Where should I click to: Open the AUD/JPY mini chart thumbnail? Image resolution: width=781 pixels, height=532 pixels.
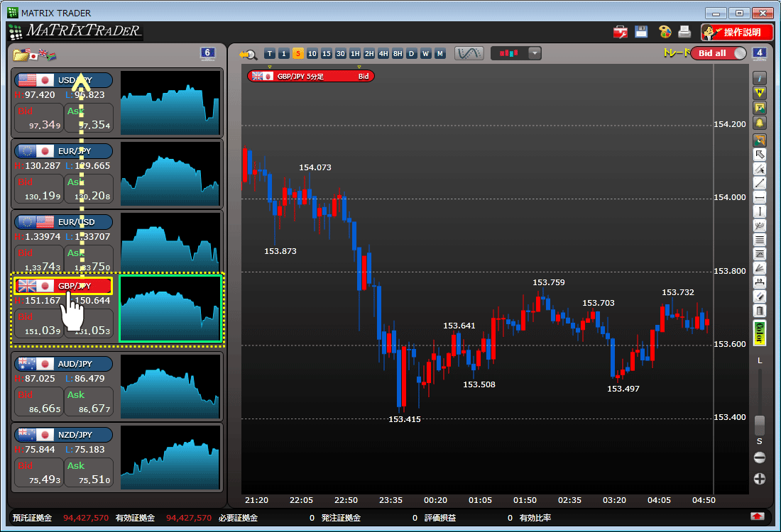tap(170, 387)
